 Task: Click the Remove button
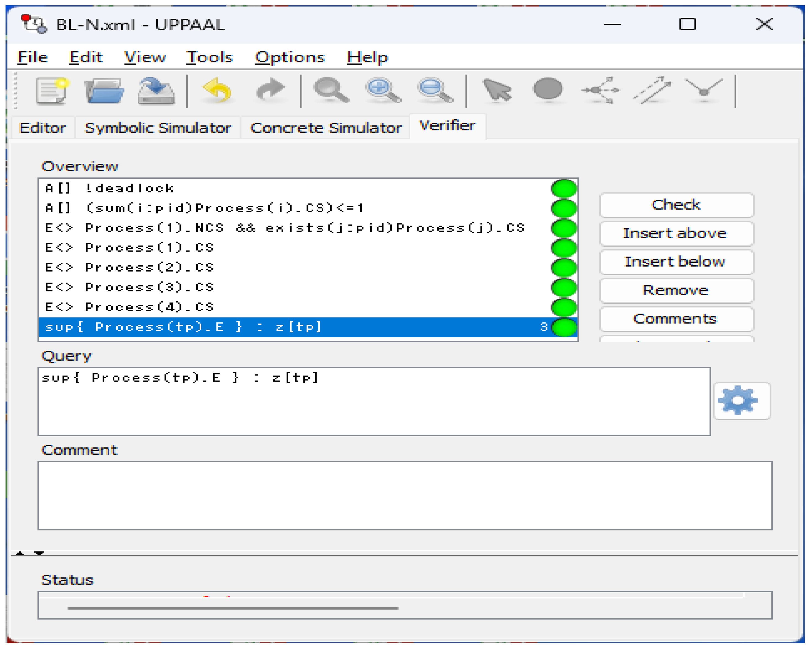(x=676, y=290)
